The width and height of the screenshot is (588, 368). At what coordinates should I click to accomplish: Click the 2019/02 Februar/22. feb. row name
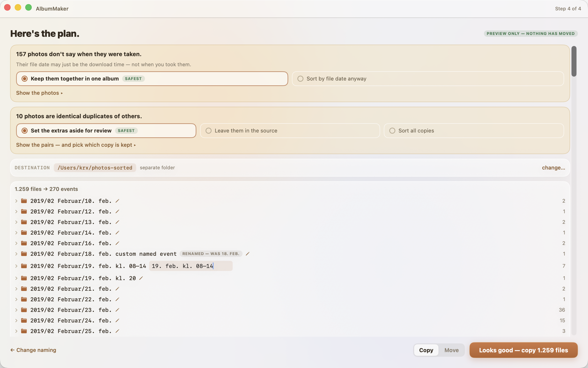pyautogui.click(x=71, y=299)
